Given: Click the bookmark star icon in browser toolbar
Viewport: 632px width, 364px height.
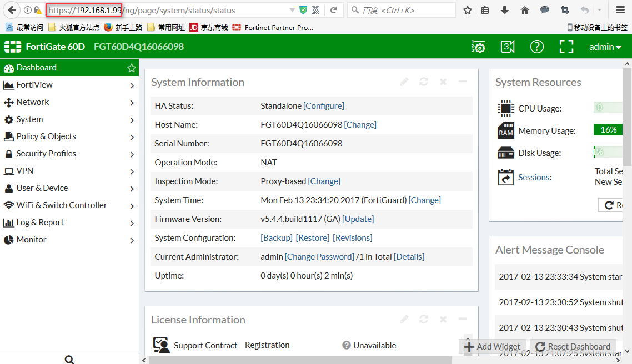Looking at the screenshot, I should pyautogui.click(x=467, y=10).
